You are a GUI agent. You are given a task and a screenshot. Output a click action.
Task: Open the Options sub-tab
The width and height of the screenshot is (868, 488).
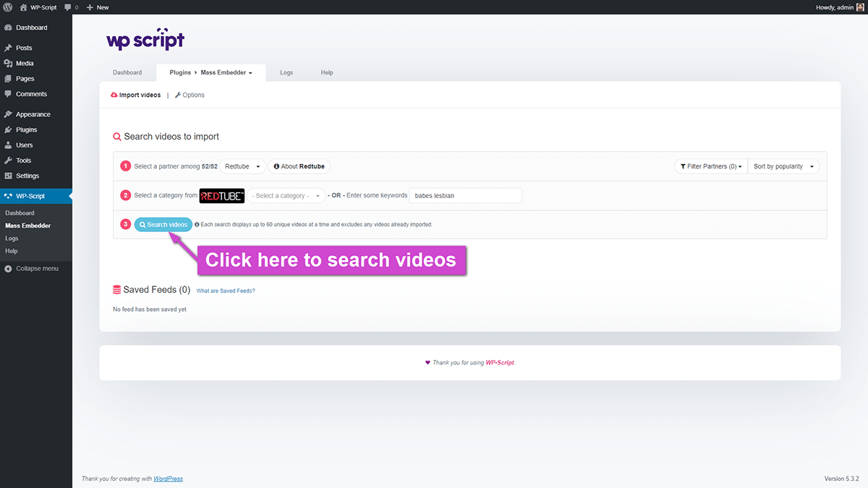pos(190,95)
